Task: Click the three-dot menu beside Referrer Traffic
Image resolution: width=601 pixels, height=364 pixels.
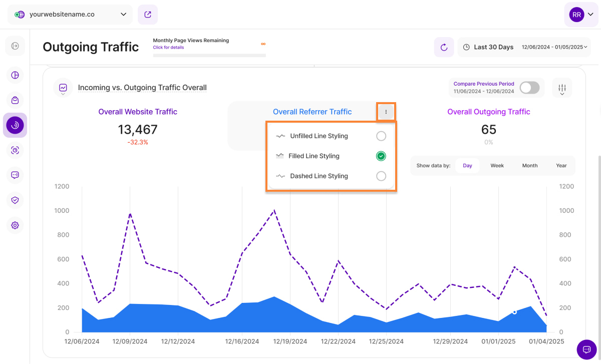Action: [386, 112]
